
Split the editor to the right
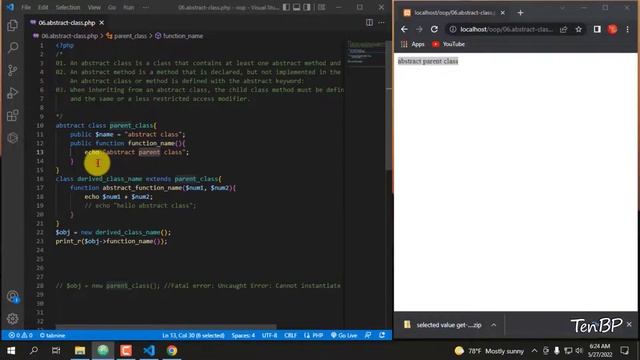click(x=369, y=22)
